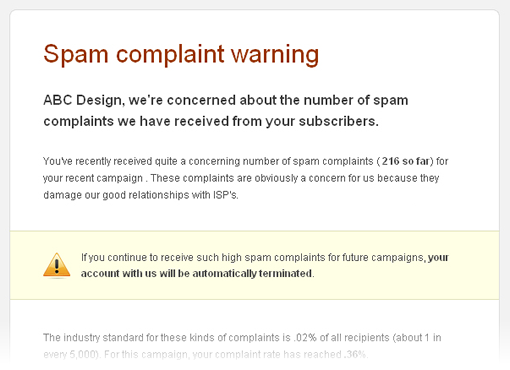Click the orange warning triangle icon
510x370 pixels.
point(57,265)
